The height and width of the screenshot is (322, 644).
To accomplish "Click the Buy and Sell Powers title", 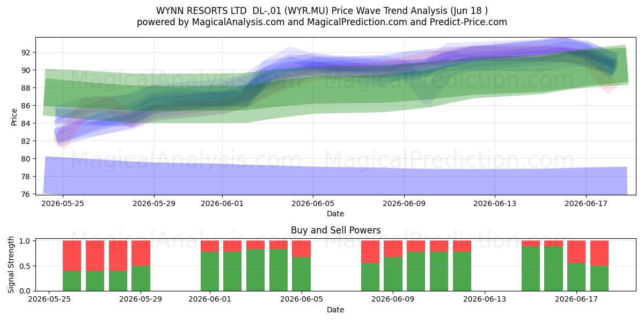I will pos(335,230).
